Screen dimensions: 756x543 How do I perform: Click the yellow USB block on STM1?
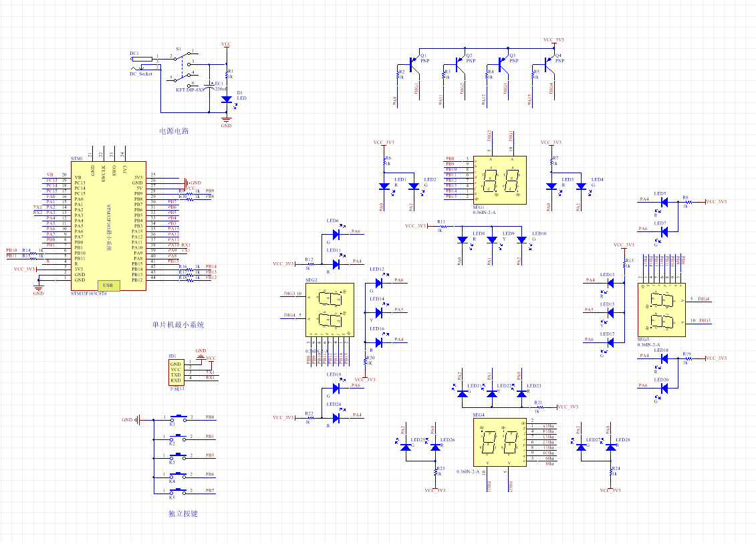point(108,286)
